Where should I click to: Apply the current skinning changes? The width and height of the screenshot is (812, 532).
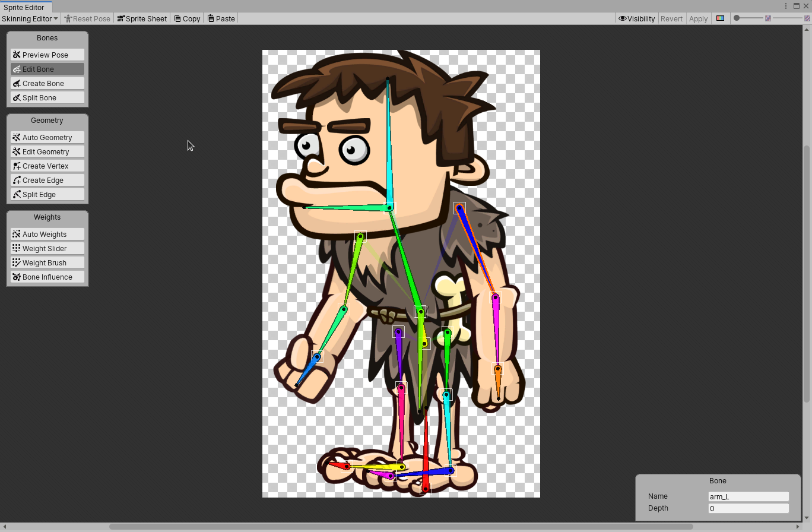(x=698, y=18)
